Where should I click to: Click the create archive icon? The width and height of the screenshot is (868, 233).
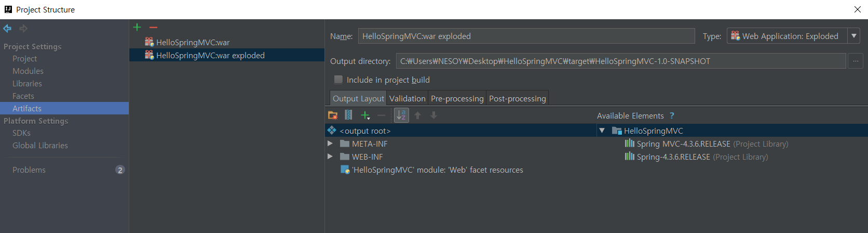click(348, 115)
